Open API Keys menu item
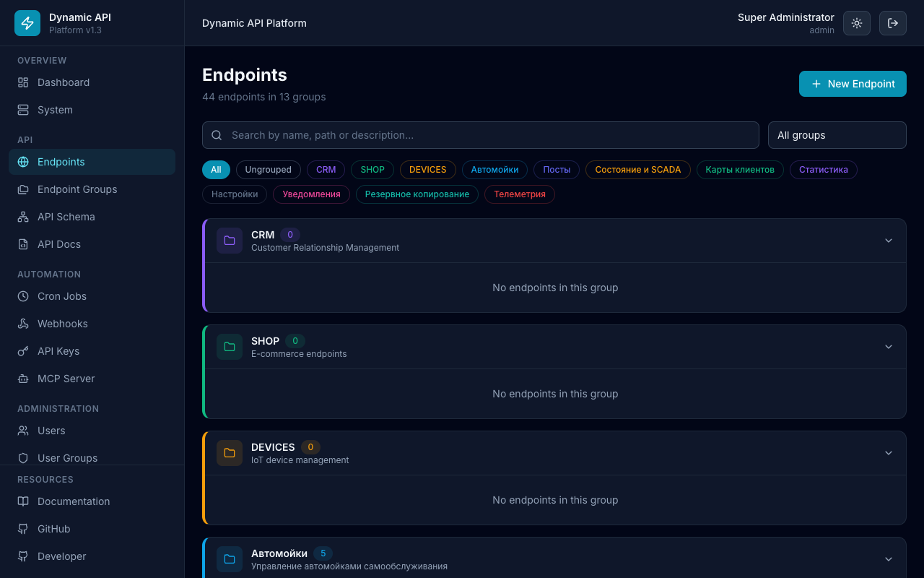924x578 pixels. (92, 351)
